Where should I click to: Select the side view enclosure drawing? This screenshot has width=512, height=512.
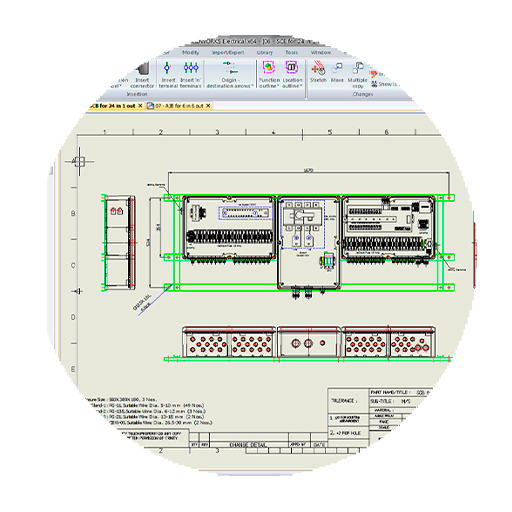[119, 242]
